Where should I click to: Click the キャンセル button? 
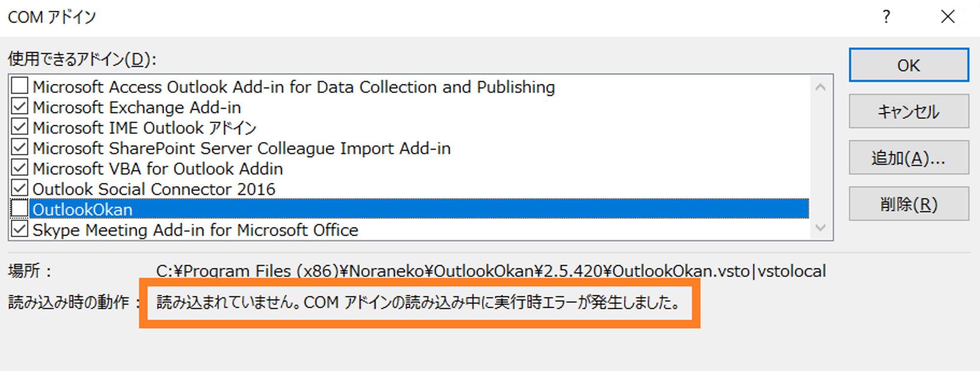909,111
